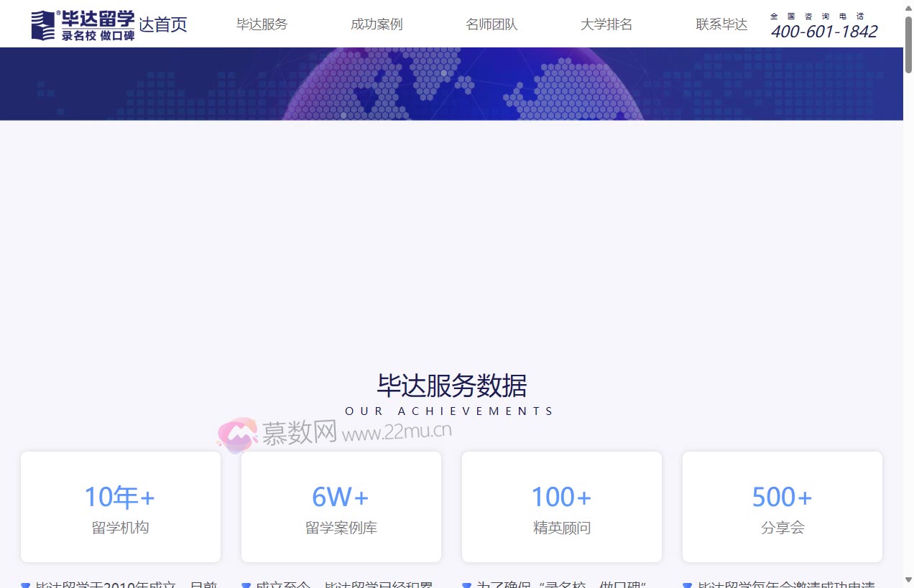Open the 大学排名 page from navigation
Screen dimensions: 914x588
(606, 24)
